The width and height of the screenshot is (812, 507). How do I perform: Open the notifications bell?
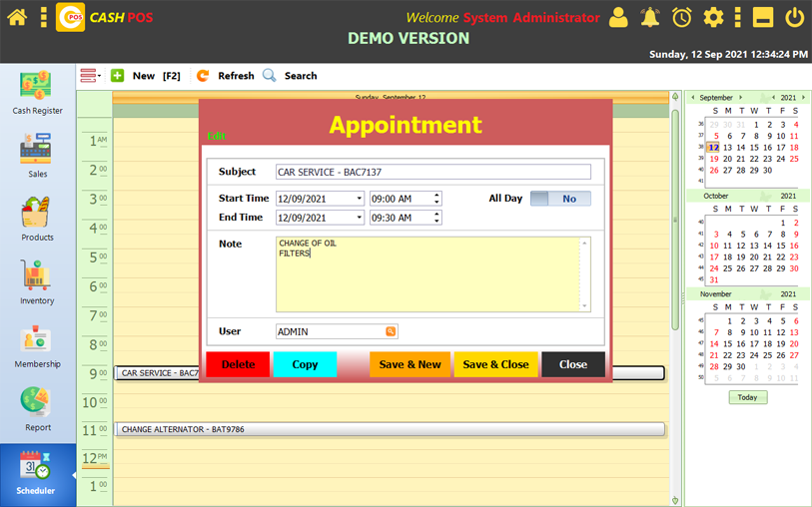[x=650, y=17]
